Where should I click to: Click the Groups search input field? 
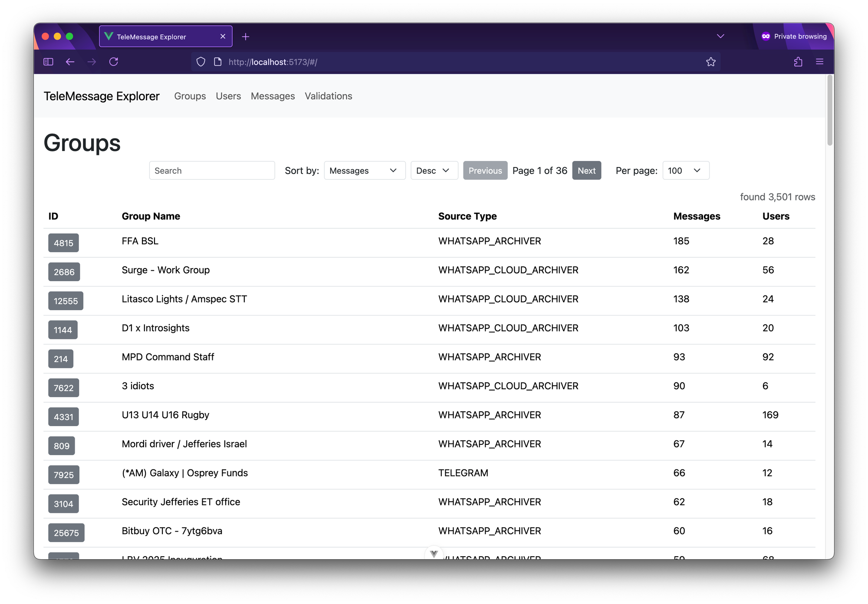tap(212, 171)
